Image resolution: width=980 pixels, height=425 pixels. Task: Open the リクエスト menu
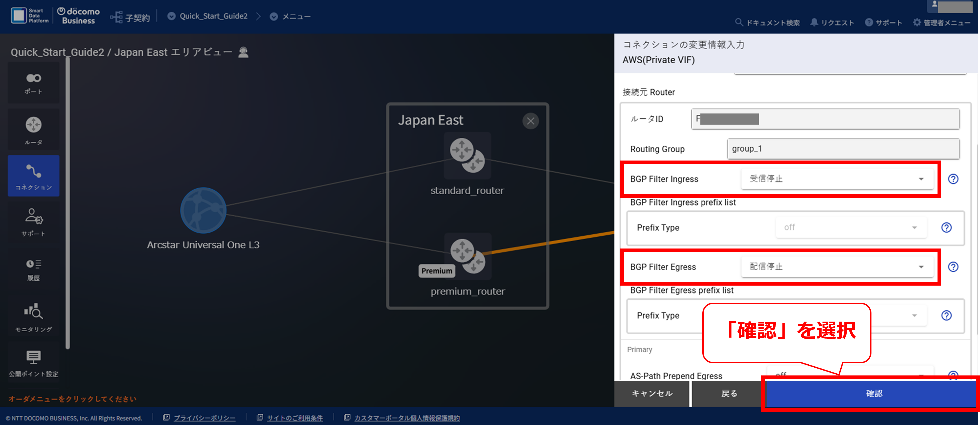point(832,22)
